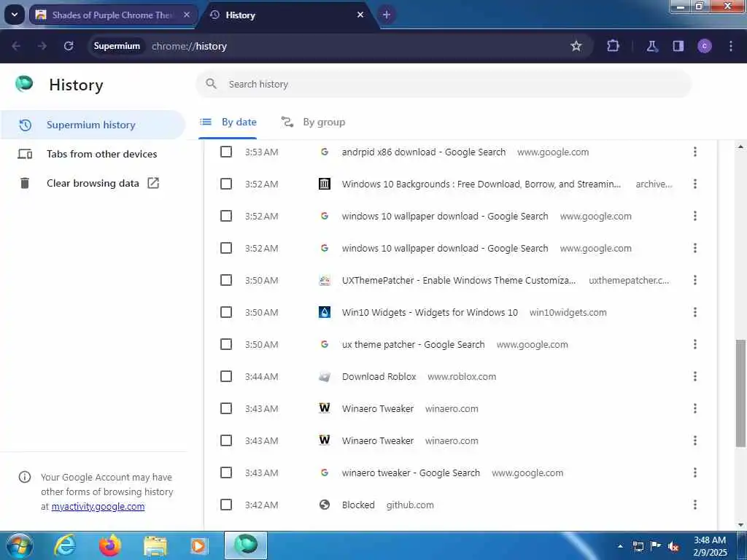The width and height of the screenshot is (747, 560).
Task: Click the archive.org favicon on Windows 10 Backgrounds
Action: (x=325, y=184)
